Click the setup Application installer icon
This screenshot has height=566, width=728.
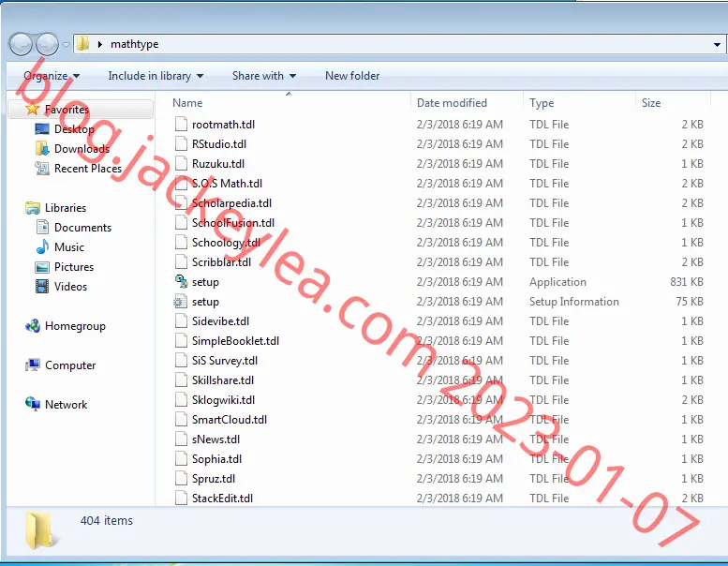(x=181, y=281)
